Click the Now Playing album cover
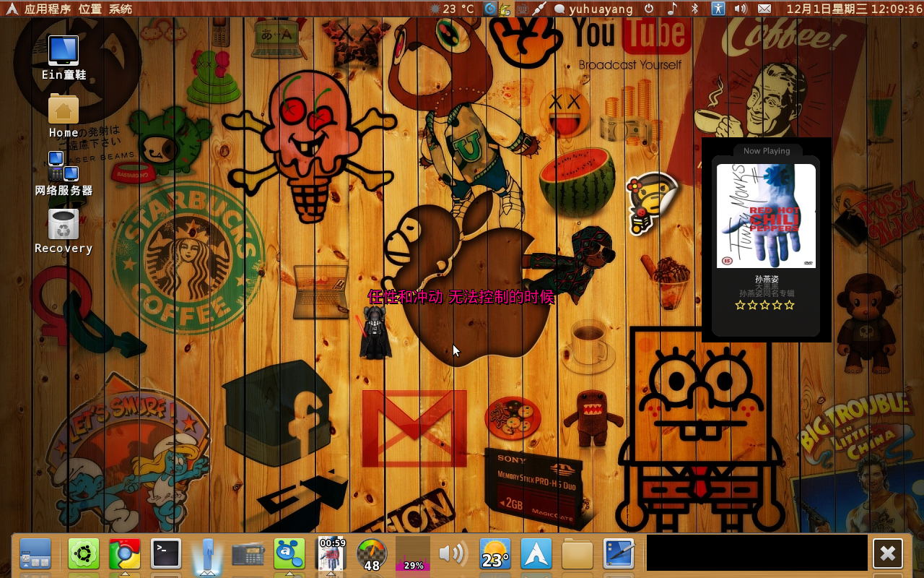Screen dimensions: 924x578 point(766,216)
